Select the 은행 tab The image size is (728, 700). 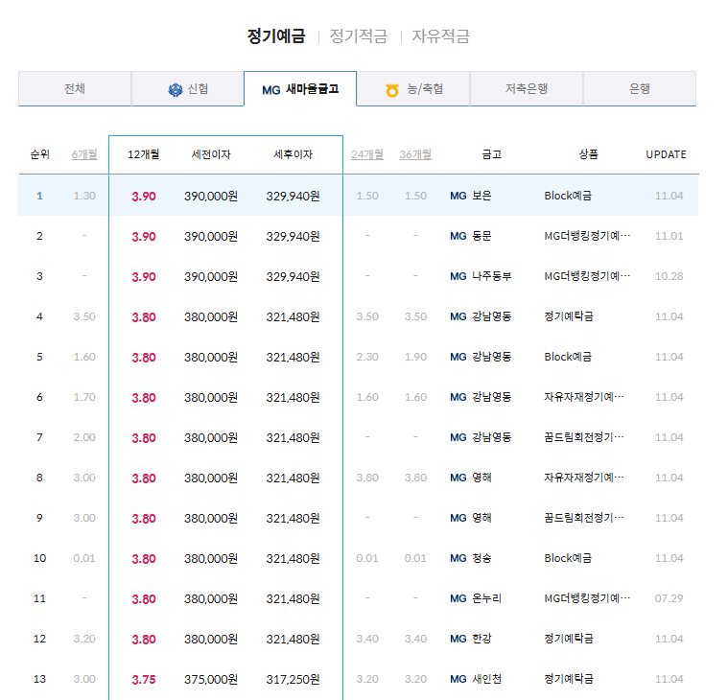(640, 88)
